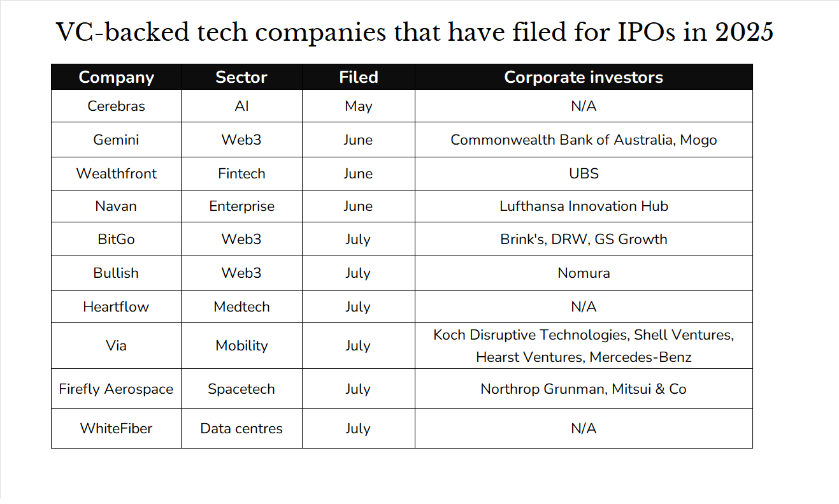Click the Data centres sector cell
839x504 pixels.
coord(241,428)
